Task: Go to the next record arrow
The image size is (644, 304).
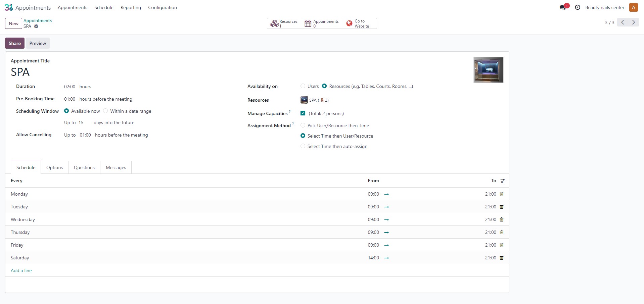Action: point(633,22)
